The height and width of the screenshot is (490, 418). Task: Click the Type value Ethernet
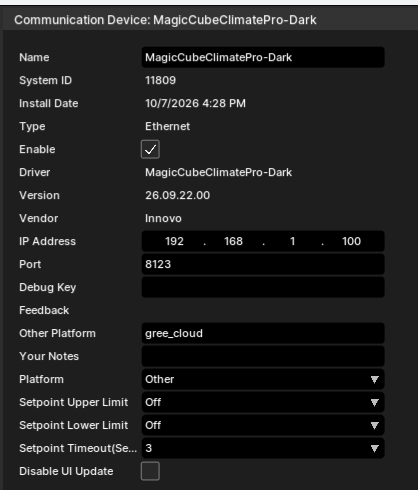point(167,126)
